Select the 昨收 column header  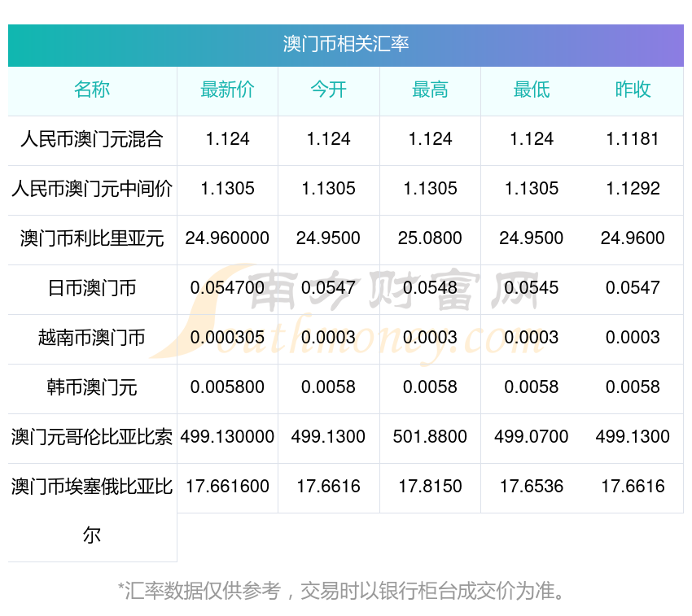click(x=633, y=90)
